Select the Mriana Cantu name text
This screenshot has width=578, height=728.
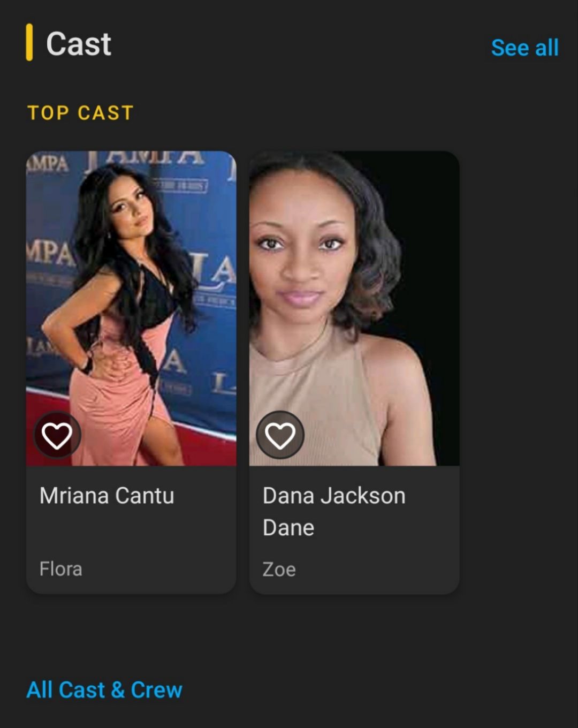tap(107, 496)
